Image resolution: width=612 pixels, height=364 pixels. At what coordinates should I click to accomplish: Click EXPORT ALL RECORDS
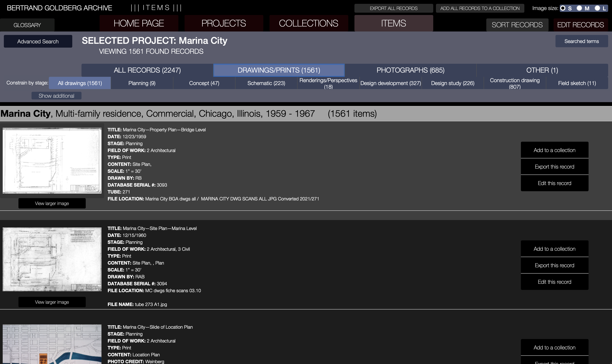coord(394,8)
